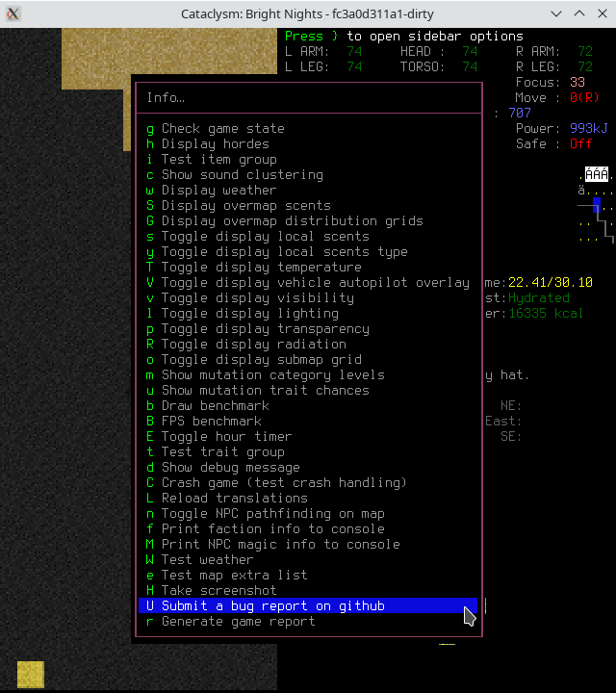The width and height of the screenshot is (616, 693).
Task: Toggle hour timer option
Action: coord(308,437)
